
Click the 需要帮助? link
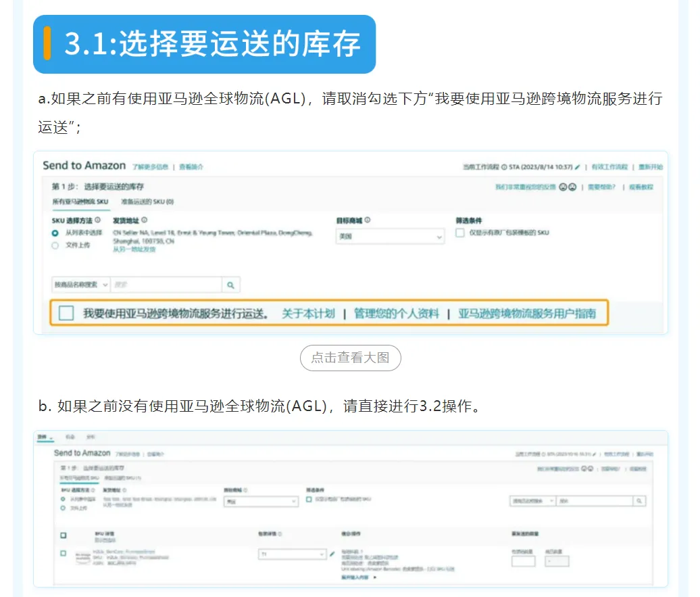pyautogui.click(x=601, y=187)
